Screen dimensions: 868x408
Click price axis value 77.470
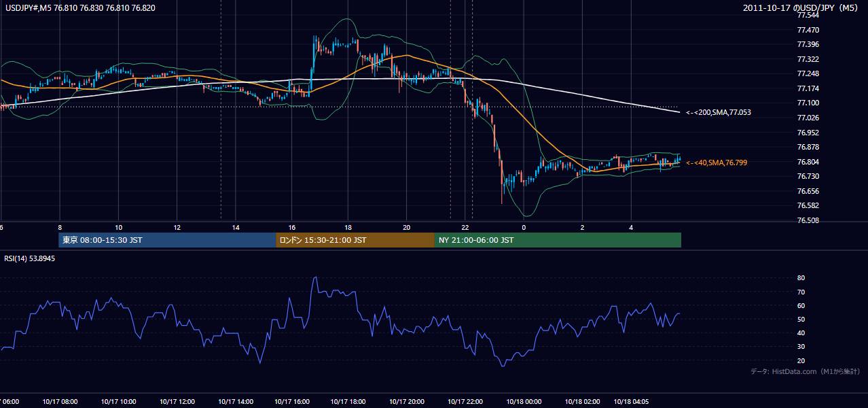point(808,30)
